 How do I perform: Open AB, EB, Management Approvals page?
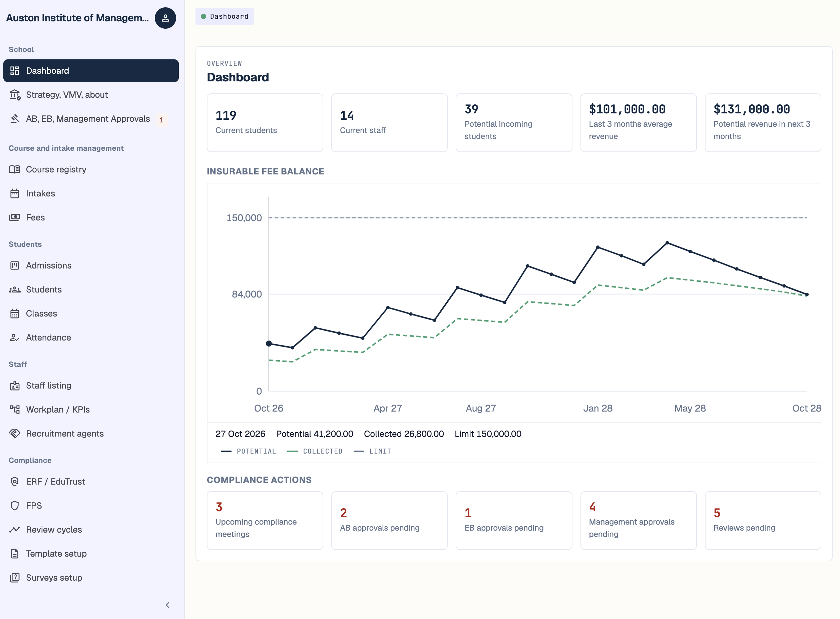pos(91,119)
